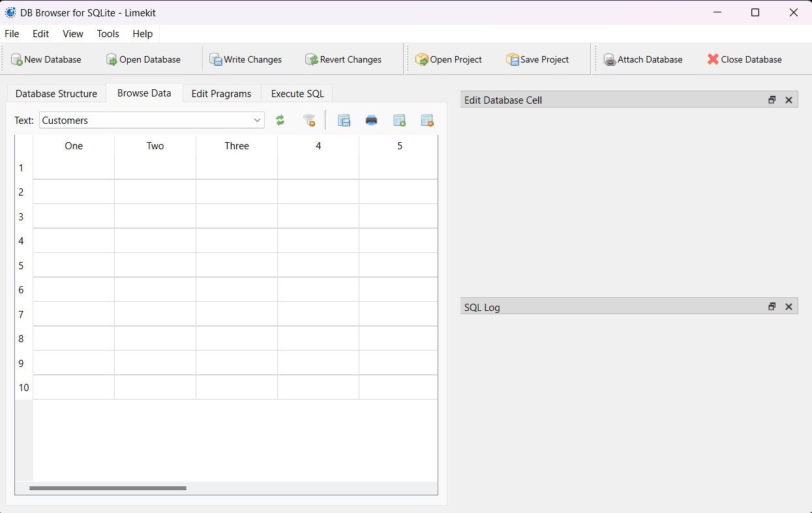This screenshot has width=812, height=513.
Task: Close the database with the red X button
Action: tap(745, 59)
